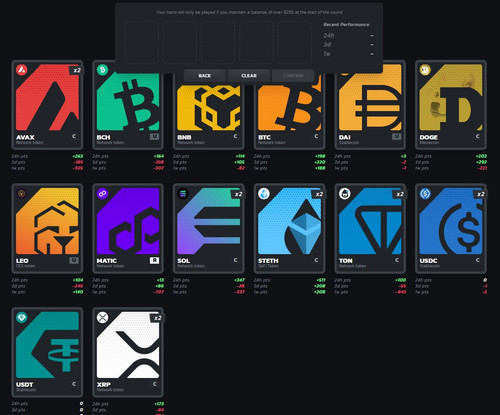Click the TON coin logo badge
Screen dimensions: 500x415
click(x=344, y=194)
